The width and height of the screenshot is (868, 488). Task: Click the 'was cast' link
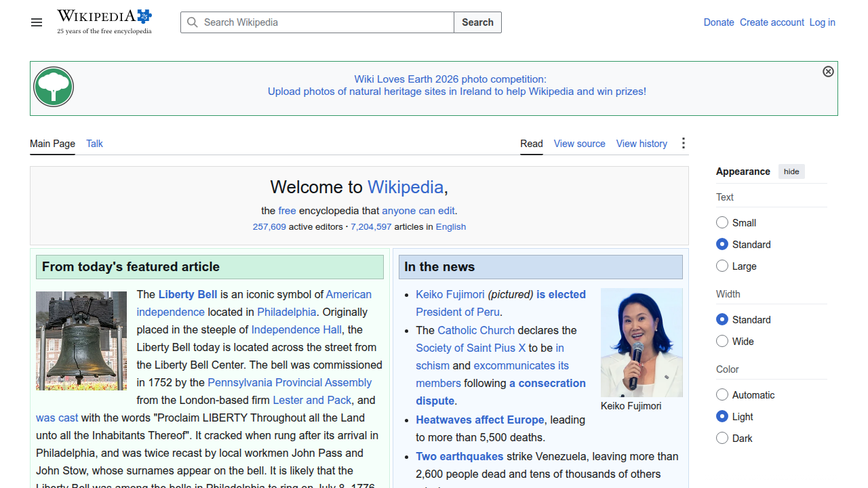pyautogui.click(x=57, y=418)
